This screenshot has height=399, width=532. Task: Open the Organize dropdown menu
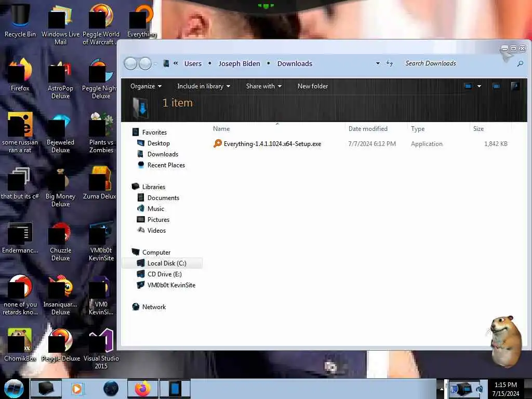(146, 86)
